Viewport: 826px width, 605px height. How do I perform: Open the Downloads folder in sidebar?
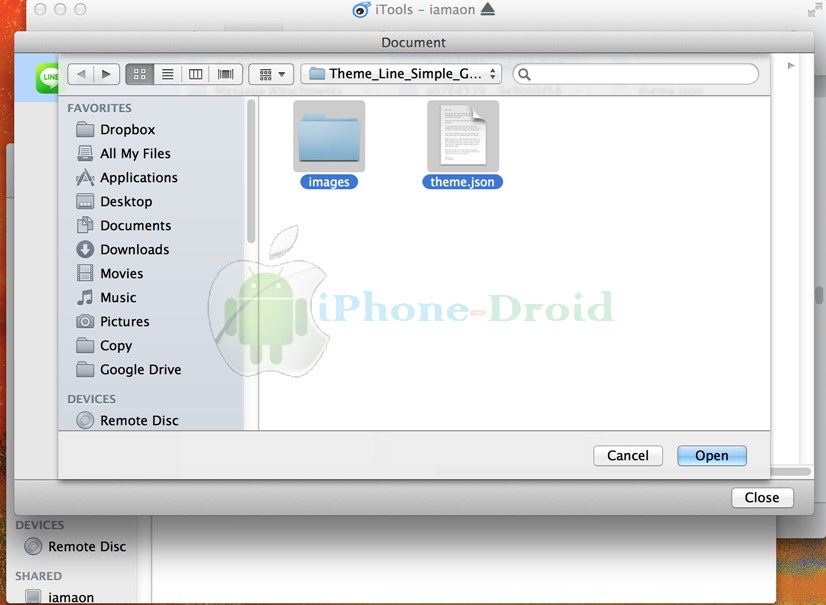(x=134, y=249)
